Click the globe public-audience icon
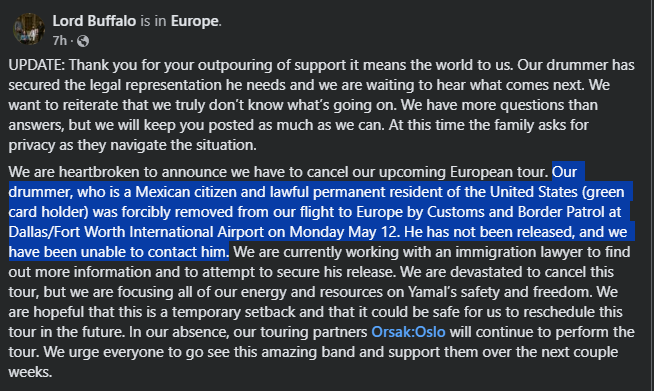This screenshot has height=391, width=654. (x=83, y=41)
